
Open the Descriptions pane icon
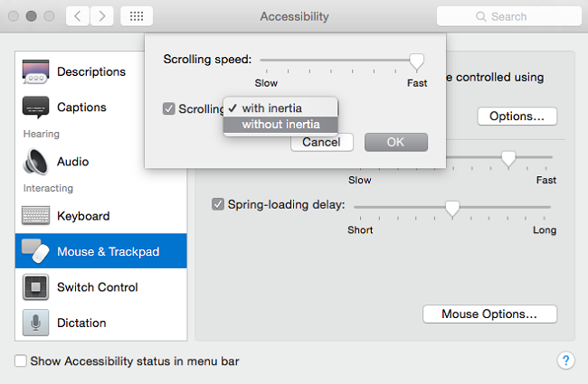35,71
